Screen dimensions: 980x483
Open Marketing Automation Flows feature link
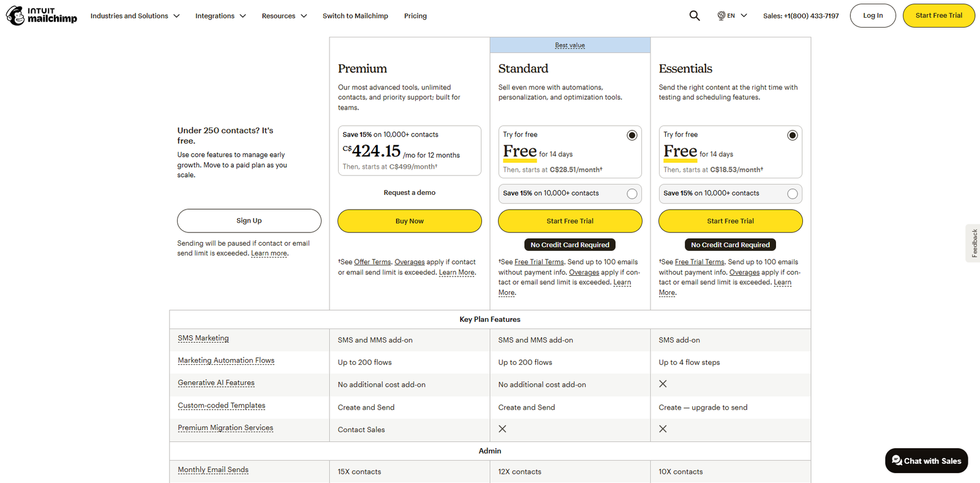pyautogui.click(x=226, y=360)
